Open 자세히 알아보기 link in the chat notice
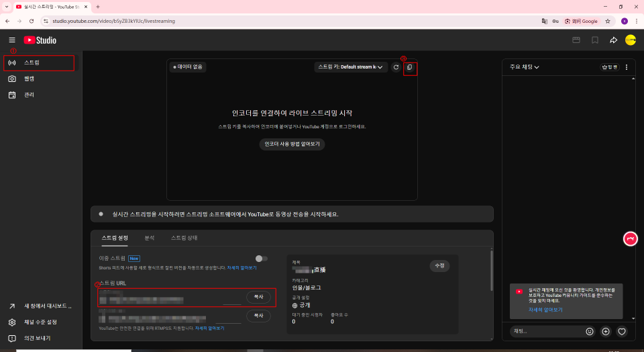 coord(545,310)
